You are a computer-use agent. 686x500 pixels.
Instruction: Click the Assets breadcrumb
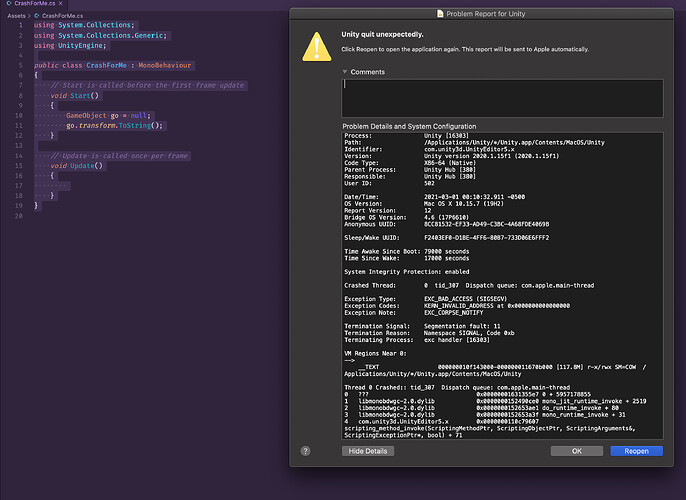click(16, 16)
